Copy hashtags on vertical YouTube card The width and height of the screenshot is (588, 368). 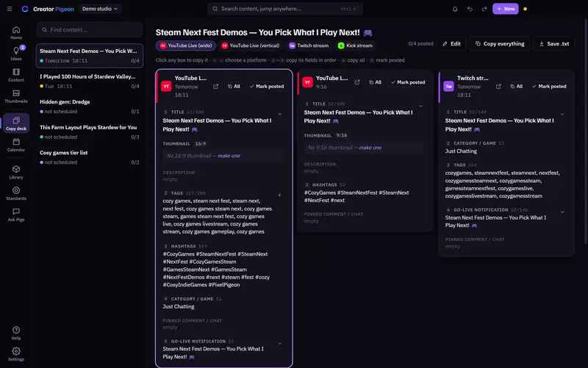tap(356, 196)
